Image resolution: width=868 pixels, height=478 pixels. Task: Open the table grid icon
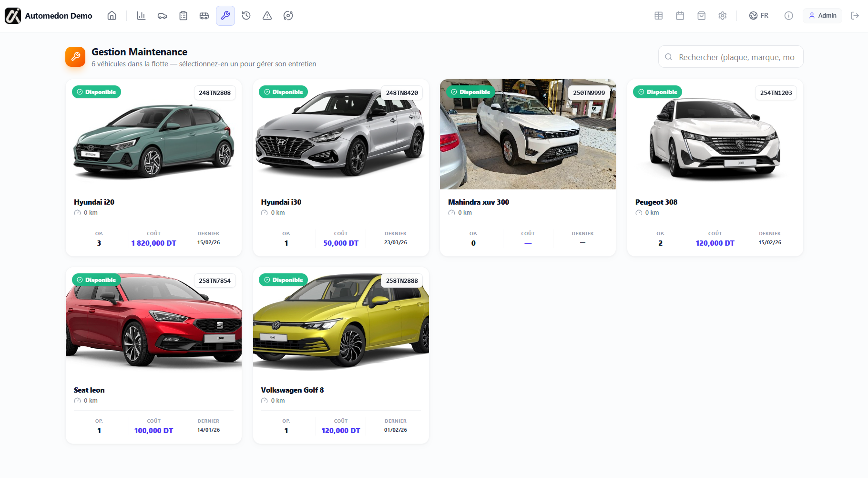(x=658, y=16)
